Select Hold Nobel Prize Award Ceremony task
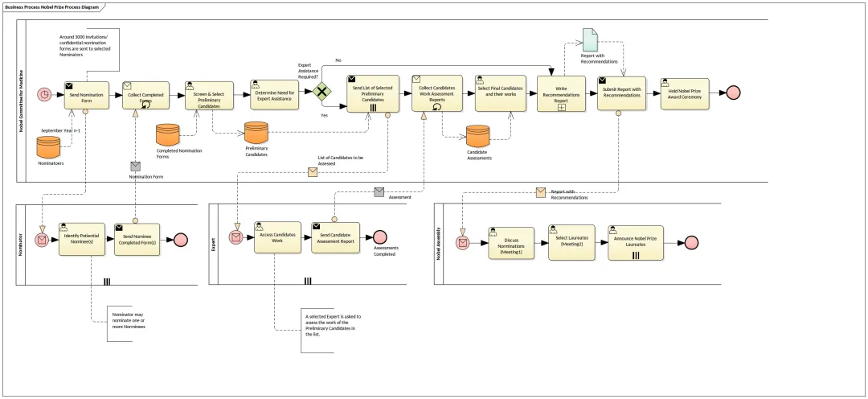 tap(684, 93)
